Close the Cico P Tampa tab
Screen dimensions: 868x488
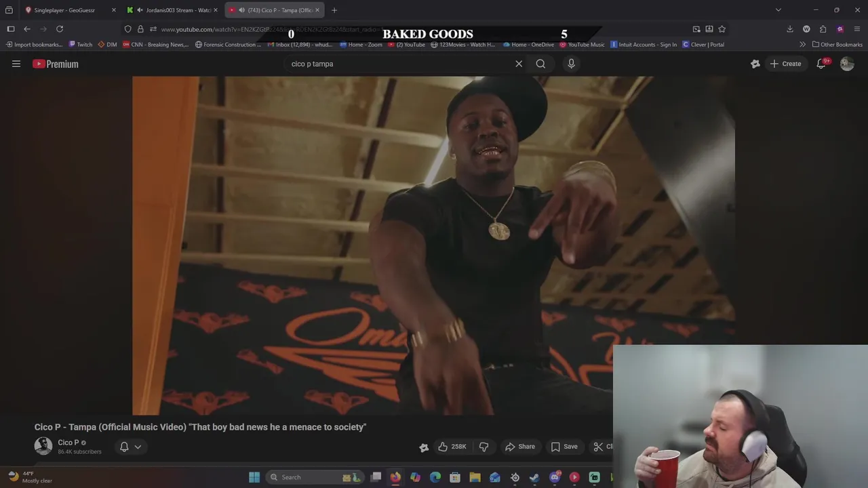point(317,10)
